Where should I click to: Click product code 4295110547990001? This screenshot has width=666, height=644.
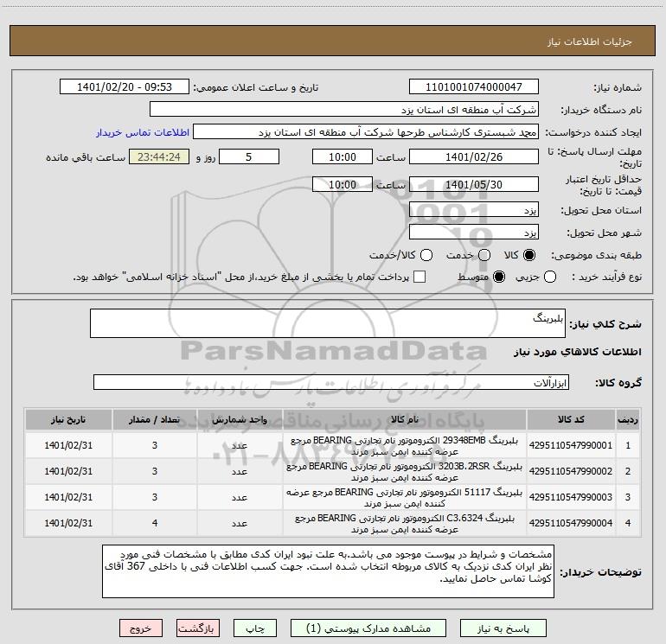coord(571,445)
